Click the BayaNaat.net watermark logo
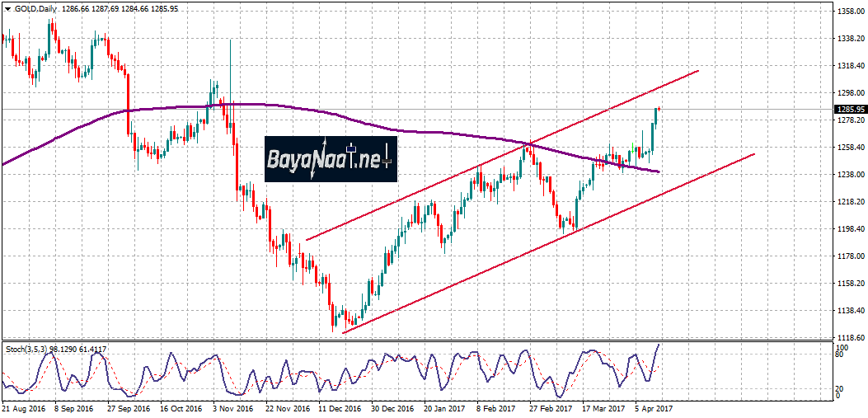The image size is (868, 418). (x=331, y=158)
